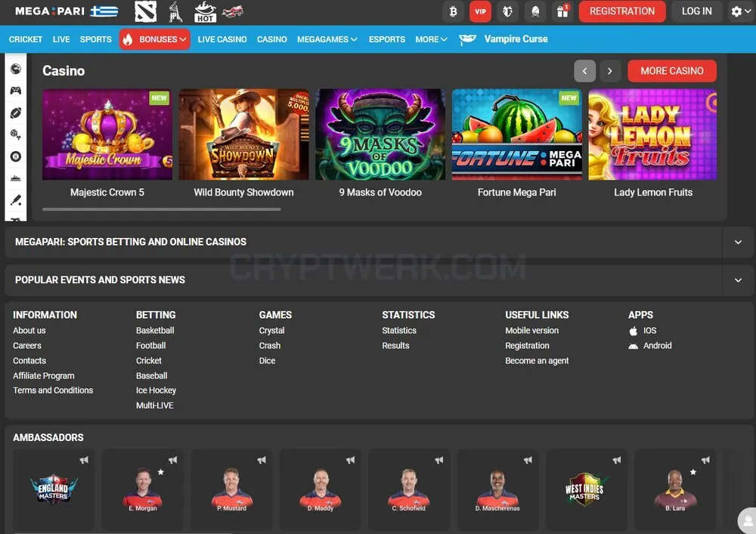The height and width of the screenshot is (534, 756).
Task: Select the ship icon in sidebar
Action: (x=16, y=178)
